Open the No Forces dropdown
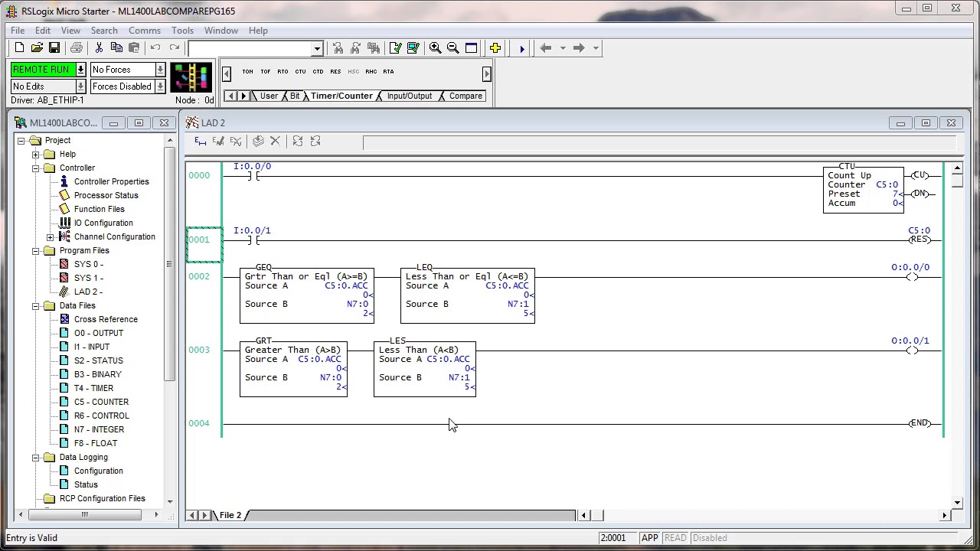The height and width of the screenshot is (551, 980). pos(160,70)
